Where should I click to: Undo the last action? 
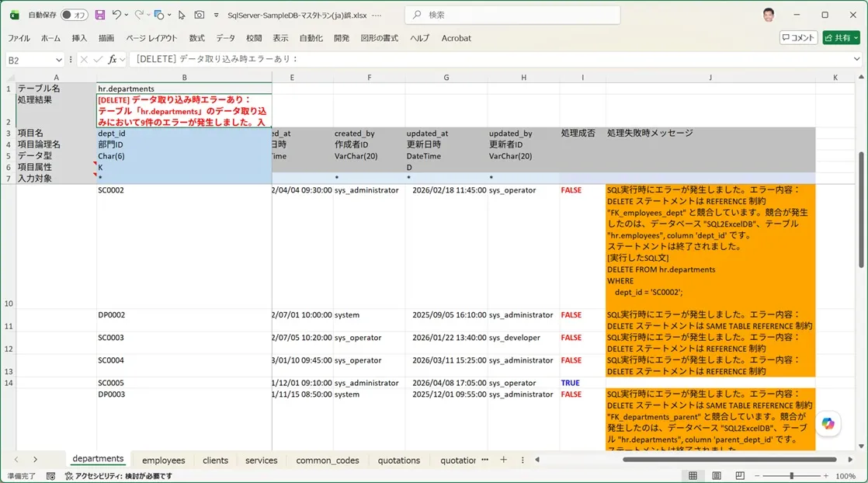pyautogui.click(x=116, y=15)
